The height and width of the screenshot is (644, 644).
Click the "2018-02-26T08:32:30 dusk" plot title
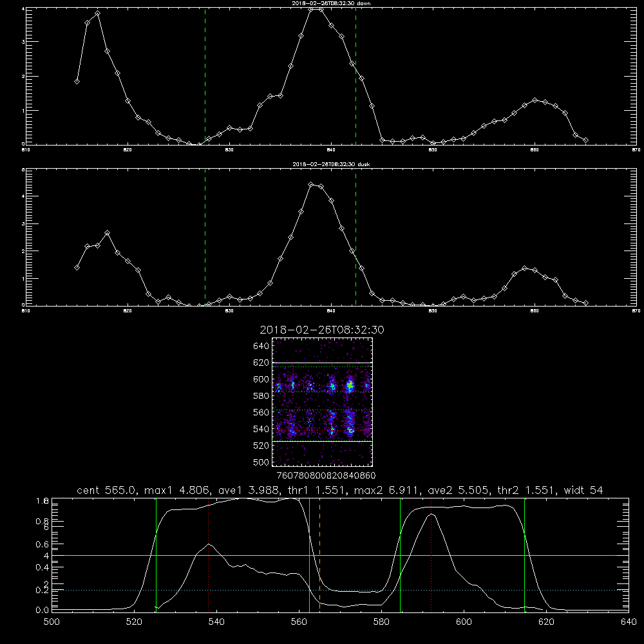331,164
